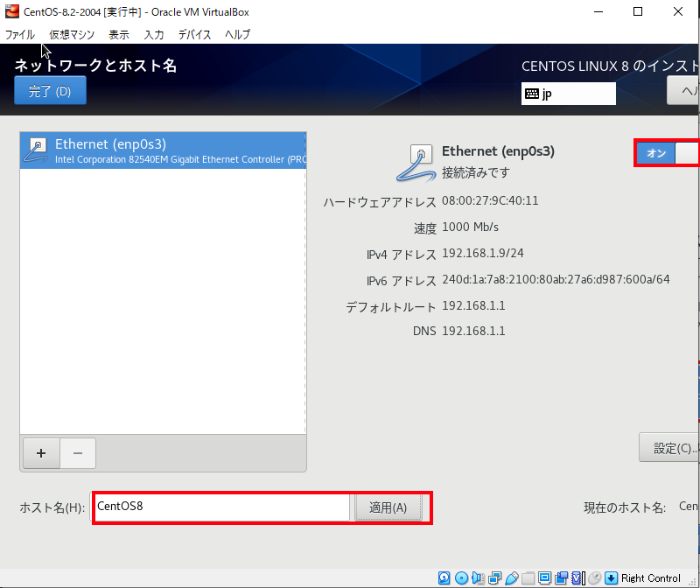Viewport: 700px width, 588px height.
Task: Click the 完了 (D) done button
Action: pyautogui.click(x=50, y=91)
